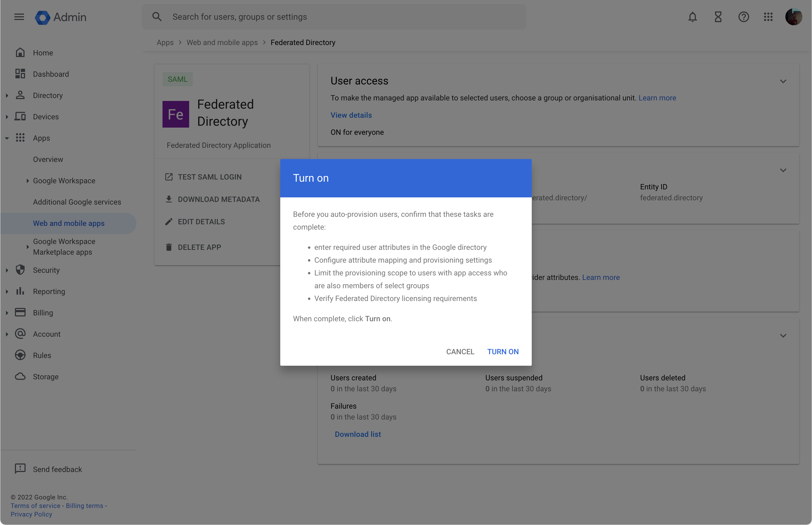Image resolution: width=812 pixels, height=525 pixels.
Task: Open Apps from the breadcrumb
Action: 165,42
